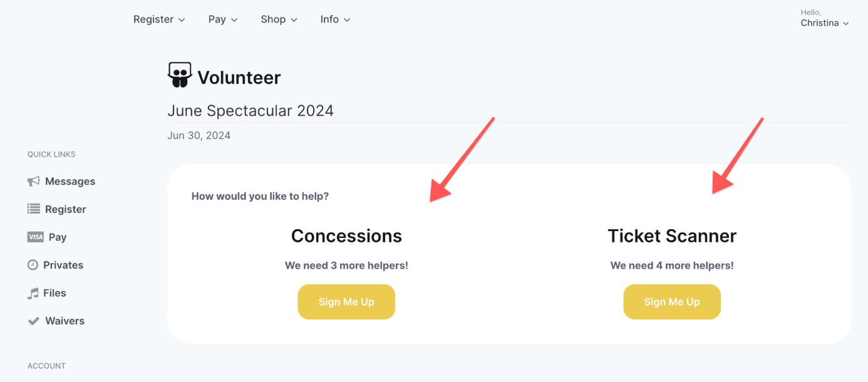The image size is (868, 382).
Task: Open the Register dropdown in top navigation
Action: (159, 19)
